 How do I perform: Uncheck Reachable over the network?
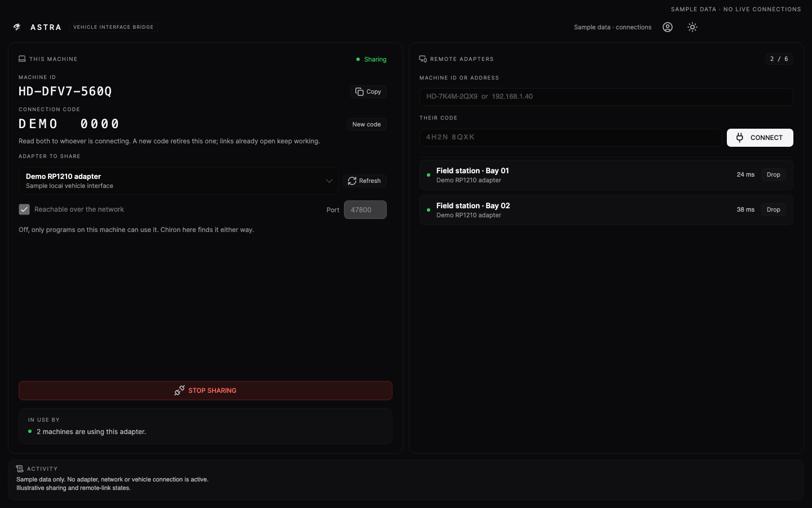click(24, 209)
